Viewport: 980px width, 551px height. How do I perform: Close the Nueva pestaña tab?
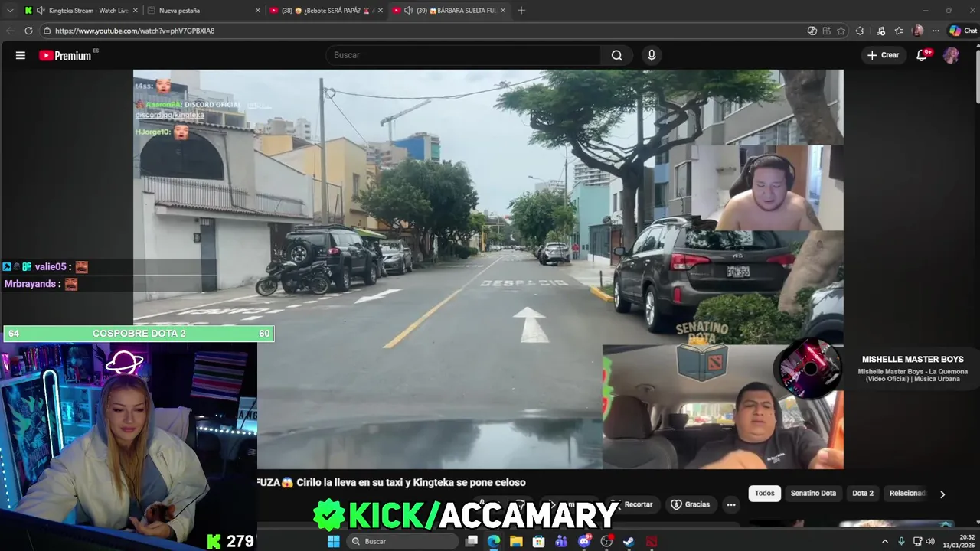pos(258,11)
